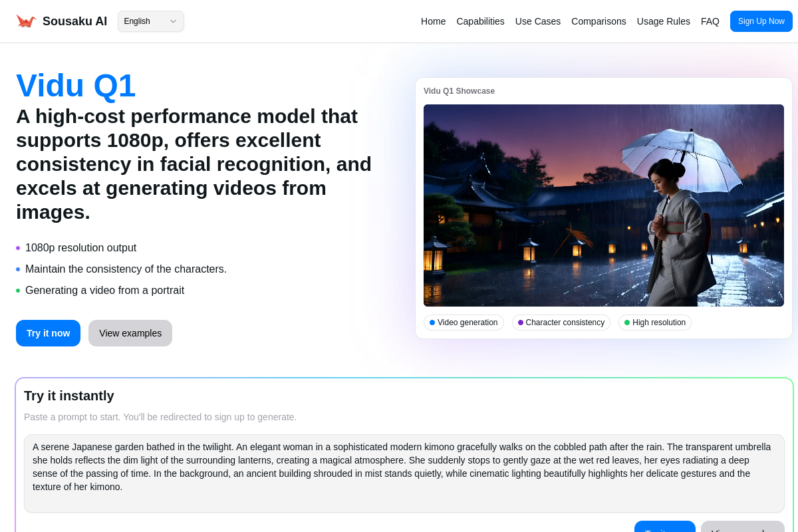The width and height of the screenshot is (798, 532).
Task: Select the Character consistency tag
Action: coord(561,323)
